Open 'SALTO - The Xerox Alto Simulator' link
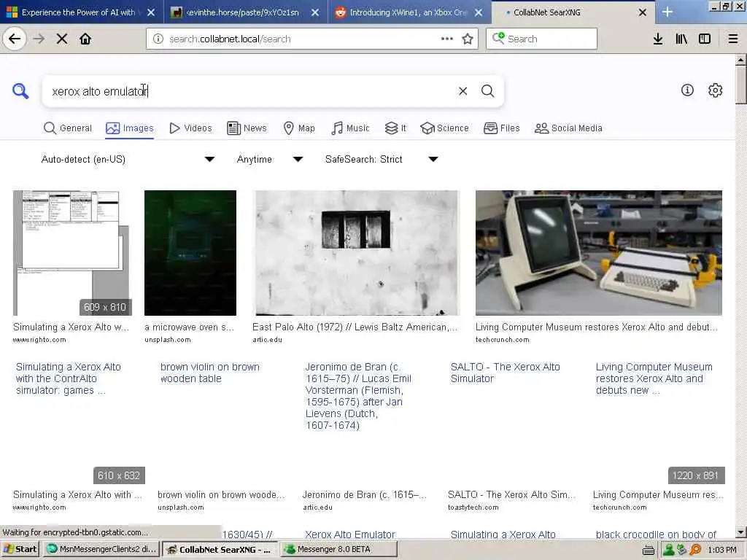This screenshot has width=747, height=560. (505, 373)
